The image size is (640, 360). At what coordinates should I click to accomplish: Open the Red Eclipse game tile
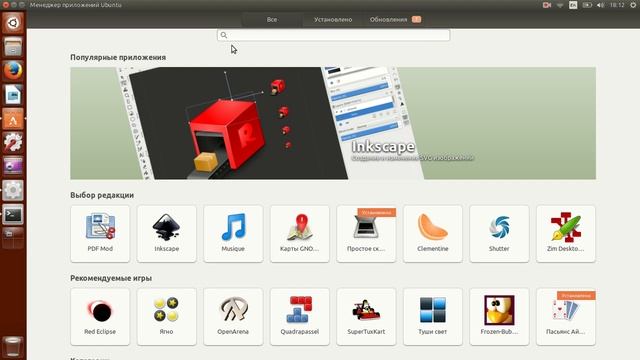(100, 317)
